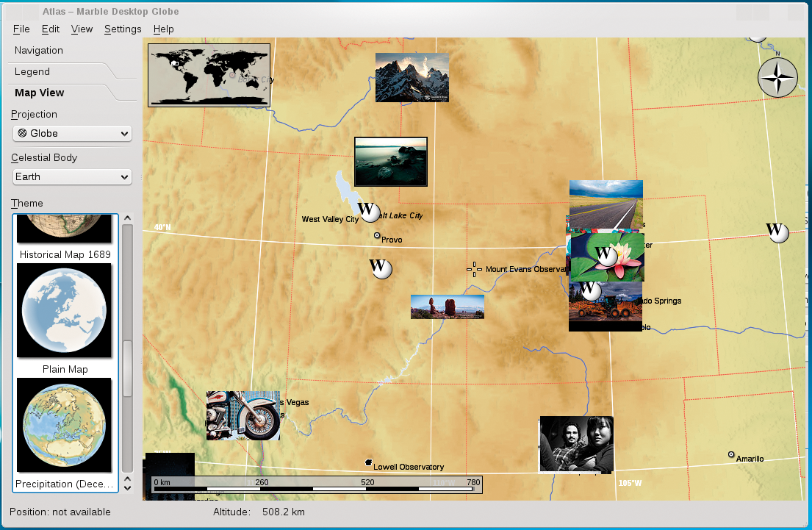Click the map distance scale bar
Screen dimensions: 812x530
(x=317, y=485)
